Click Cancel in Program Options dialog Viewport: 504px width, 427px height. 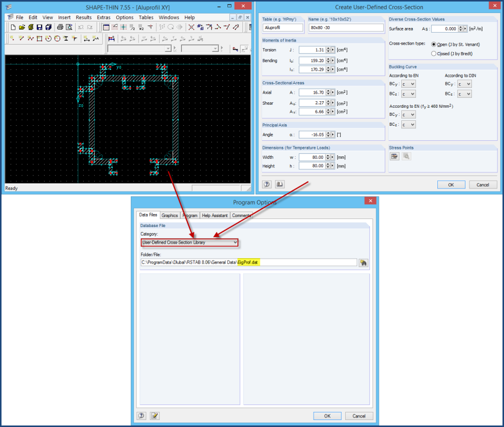[x=359, y=416]
